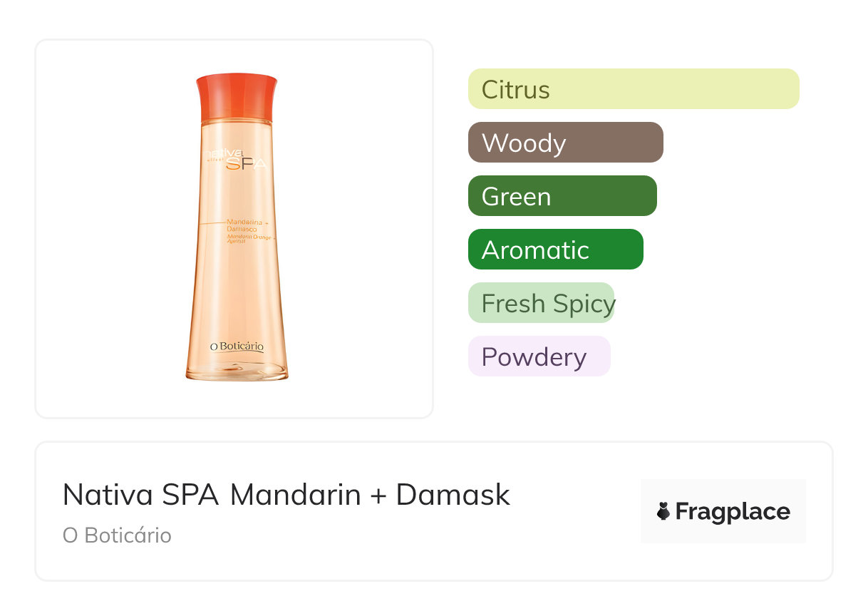868x616 pixels.
Task: Click the O Boticário brand name below the title
Action: coord(117,535)
